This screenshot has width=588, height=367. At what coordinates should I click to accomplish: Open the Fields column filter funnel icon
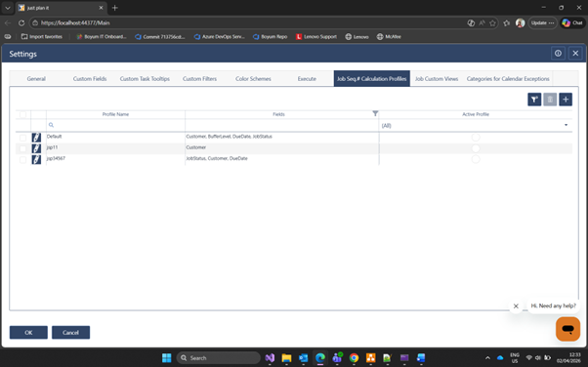pyautogui.click(x=375, y=113)
